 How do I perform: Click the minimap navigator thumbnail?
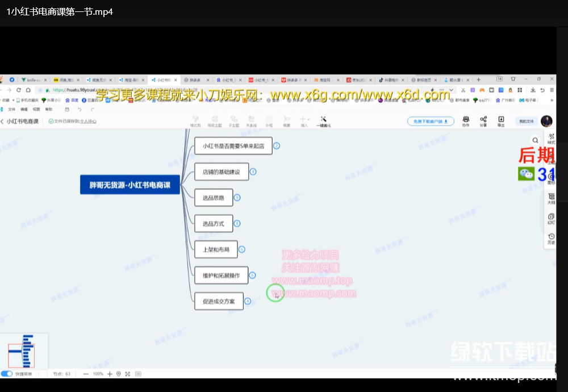pyautogui.click(x=23, y=352)
